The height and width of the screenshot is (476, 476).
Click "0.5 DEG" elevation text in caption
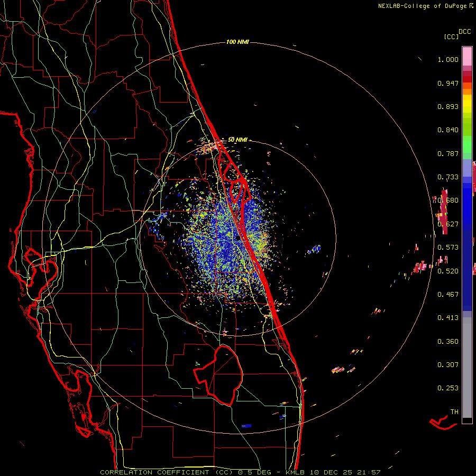[x=254, y=472]
